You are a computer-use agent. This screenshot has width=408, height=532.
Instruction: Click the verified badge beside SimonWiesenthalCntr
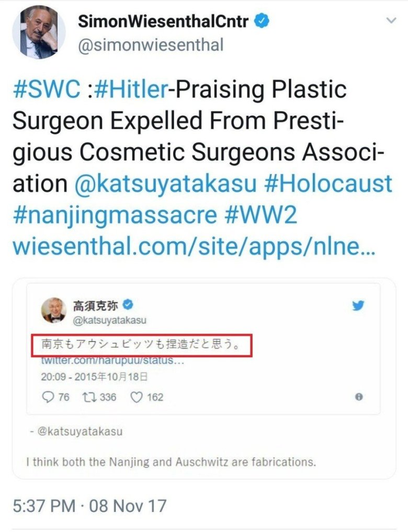pyautogui.click(x=262, y=21)
